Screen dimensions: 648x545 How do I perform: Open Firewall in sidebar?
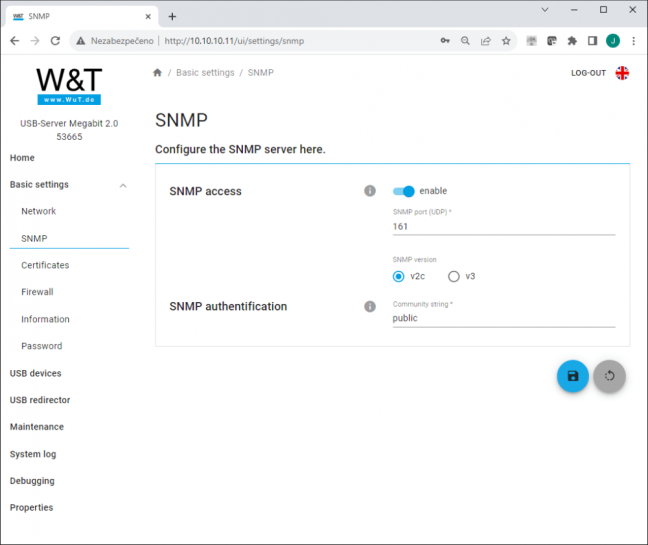pos(37,292)
